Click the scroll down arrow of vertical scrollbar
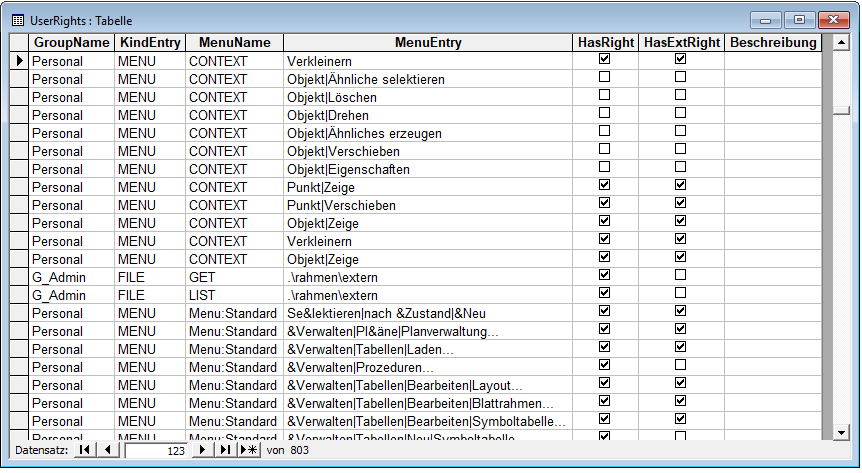Image resolution: width=862 pixels, height=473 pixels. click(x=841, y=432)
